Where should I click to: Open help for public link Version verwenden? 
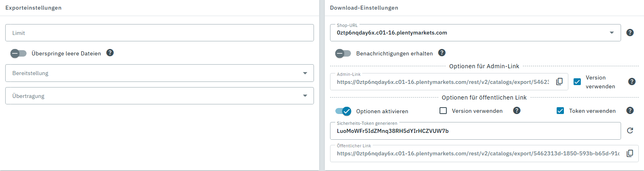click(517, 110)
